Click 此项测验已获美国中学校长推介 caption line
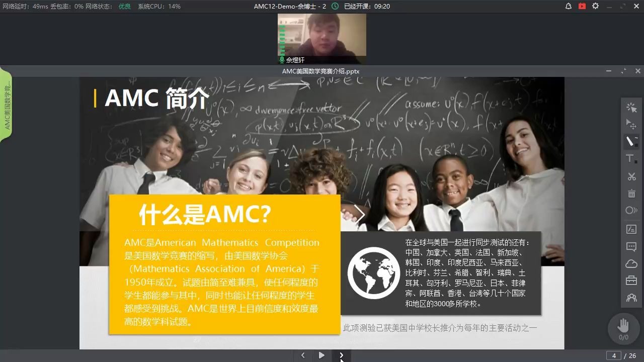The width and height of the screenshot is (644, 362). coord(440,328)
